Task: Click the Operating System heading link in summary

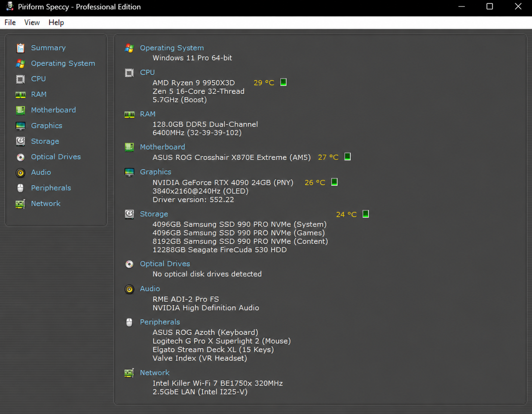Action: pyautogui.click(x=172, y=48)
